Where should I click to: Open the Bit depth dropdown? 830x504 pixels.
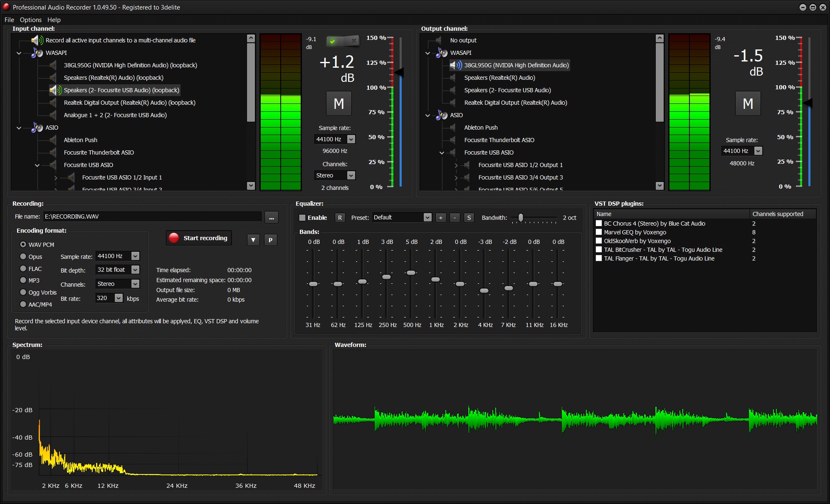tap(135, 270)
